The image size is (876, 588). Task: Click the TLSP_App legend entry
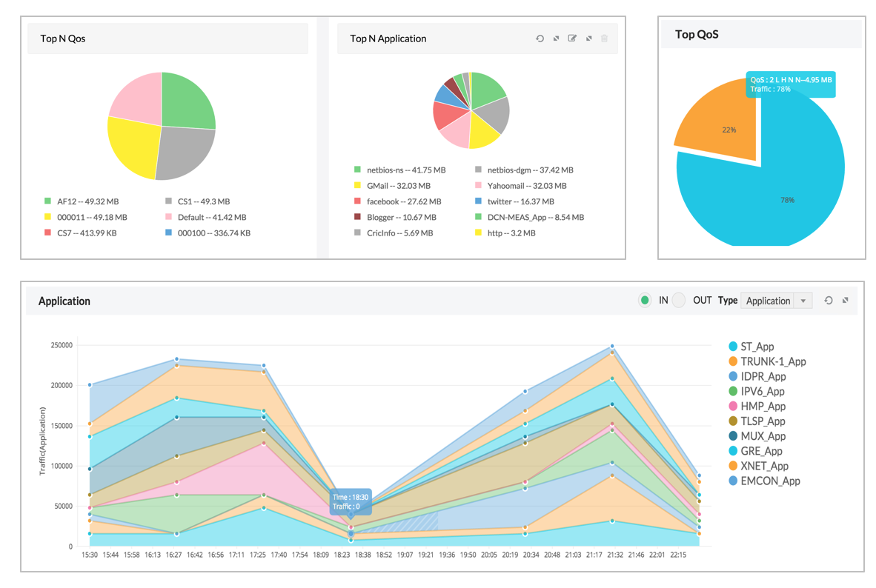[757, 421]
